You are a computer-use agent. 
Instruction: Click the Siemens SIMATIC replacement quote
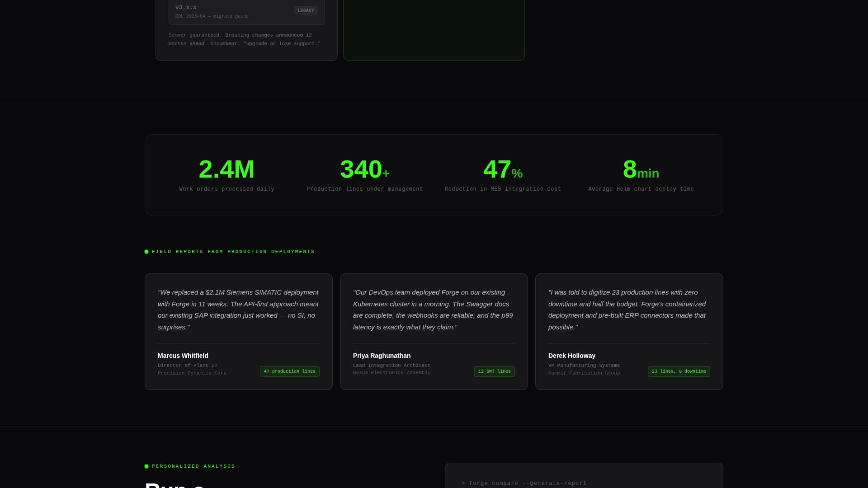click(x=238, y=310)
